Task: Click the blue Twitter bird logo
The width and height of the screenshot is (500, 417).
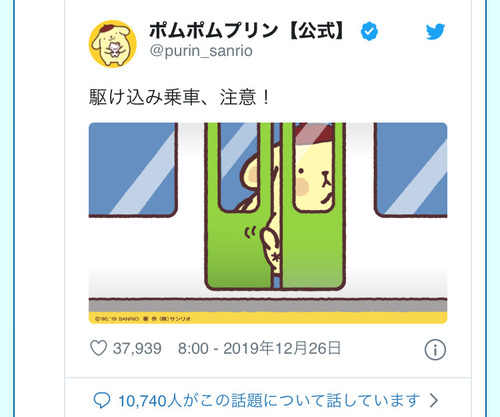Action: point(435,32)
